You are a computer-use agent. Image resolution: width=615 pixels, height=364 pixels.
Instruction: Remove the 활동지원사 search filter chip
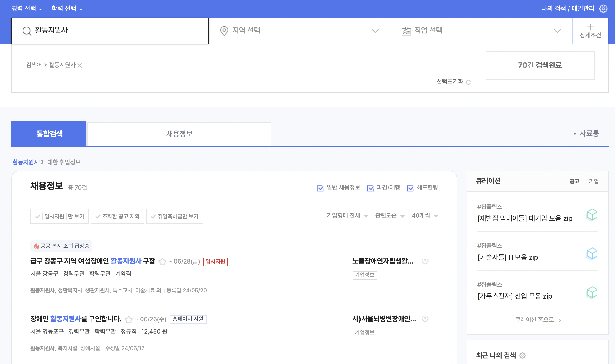click(80, 65)
